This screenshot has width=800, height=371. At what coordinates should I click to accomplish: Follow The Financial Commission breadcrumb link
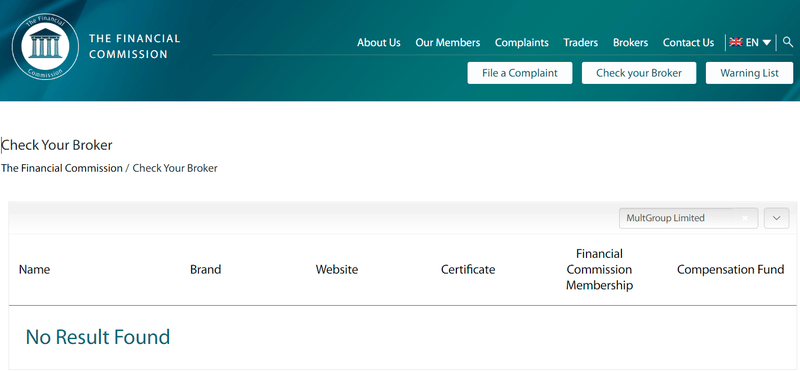(x=62, y=168)
